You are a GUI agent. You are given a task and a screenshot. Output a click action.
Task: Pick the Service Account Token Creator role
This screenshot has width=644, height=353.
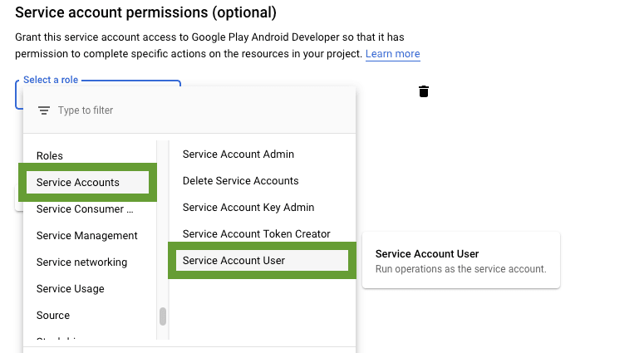point(256,234)
